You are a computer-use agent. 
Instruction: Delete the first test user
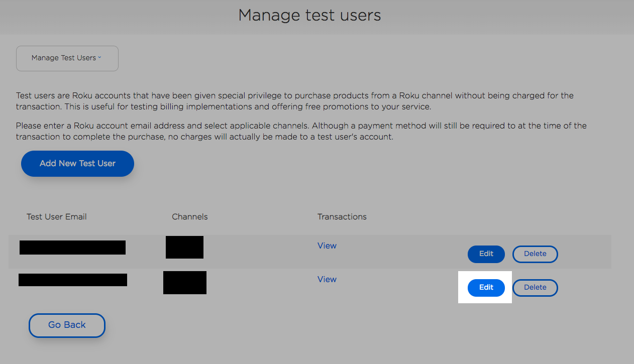pyautogui.click(x=535, y=254)
